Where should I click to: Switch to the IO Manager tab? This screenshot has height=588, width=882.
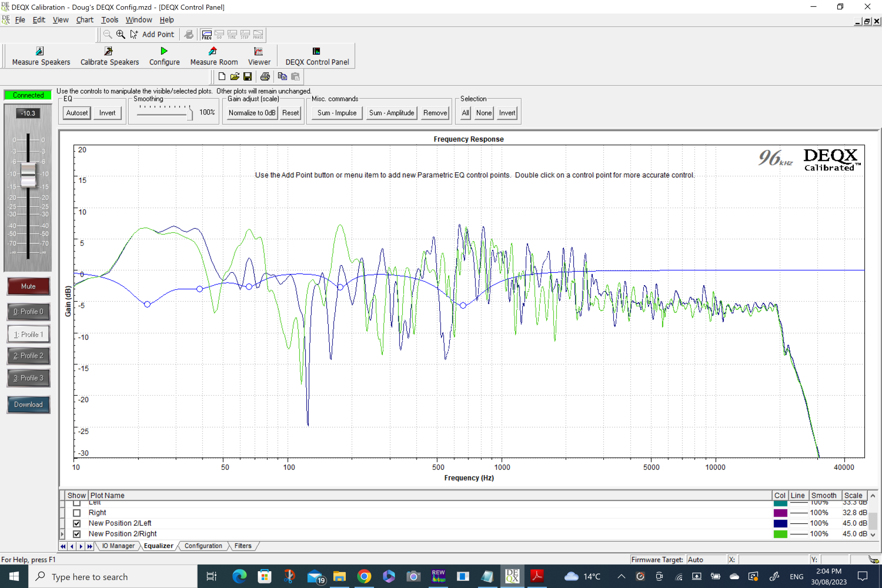(x=118, y=546)
